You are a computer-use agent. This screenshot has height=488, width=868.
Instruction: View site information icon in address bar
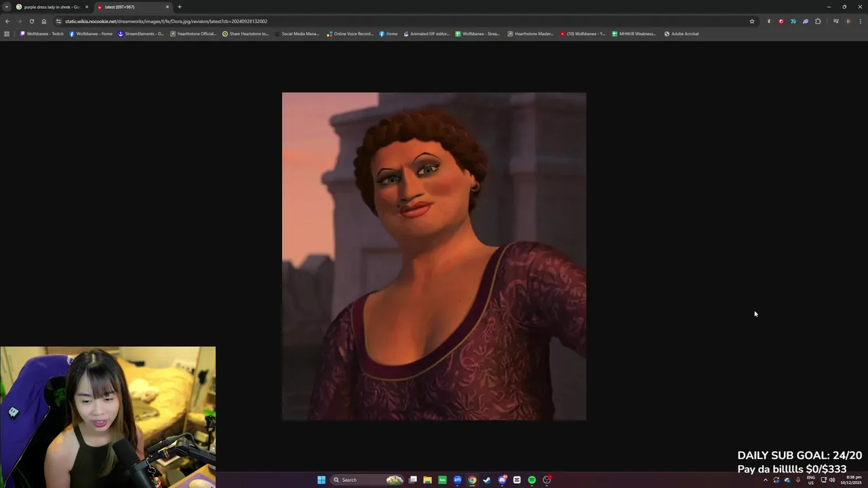coord(60,21)
